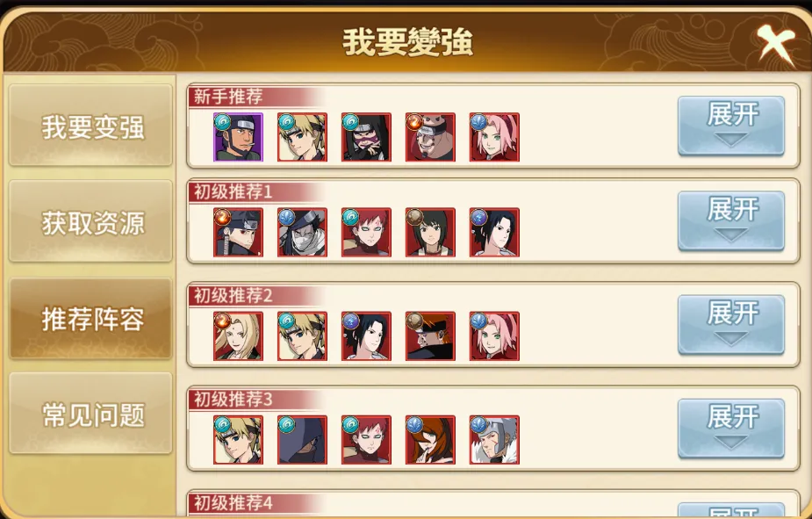Image resolution: width=812 pixels, height=519 pixels.
Task: Click the red-haired Gaara portrait in 初级推荐1
Action: [x=366, y=233]
